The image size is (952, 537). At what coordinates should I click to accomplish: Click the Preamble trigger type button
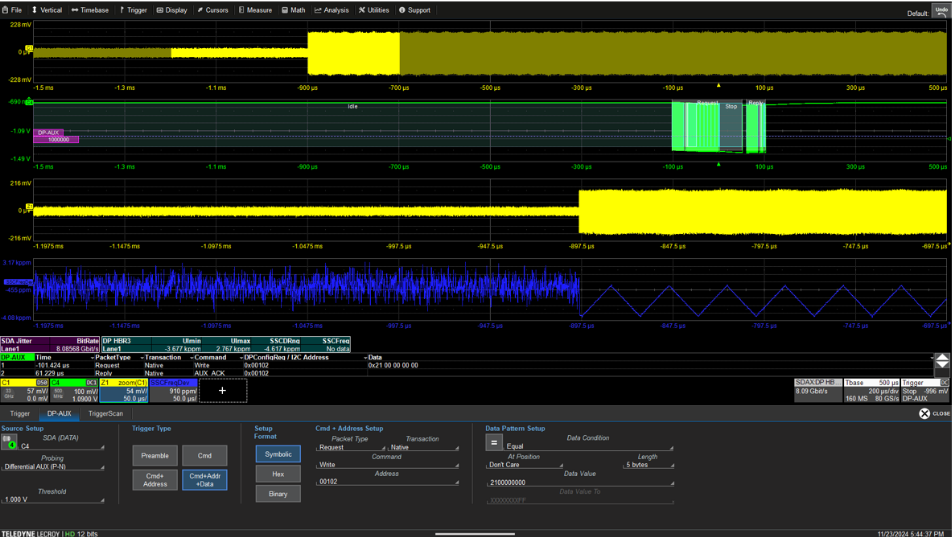pyautogui.click(x=154, y=456)
